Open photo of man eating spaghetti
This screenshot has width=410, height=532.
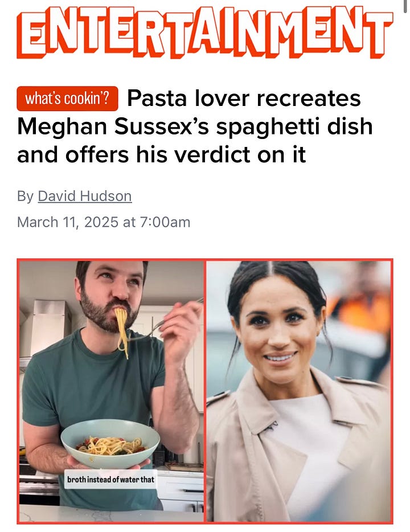112,391
